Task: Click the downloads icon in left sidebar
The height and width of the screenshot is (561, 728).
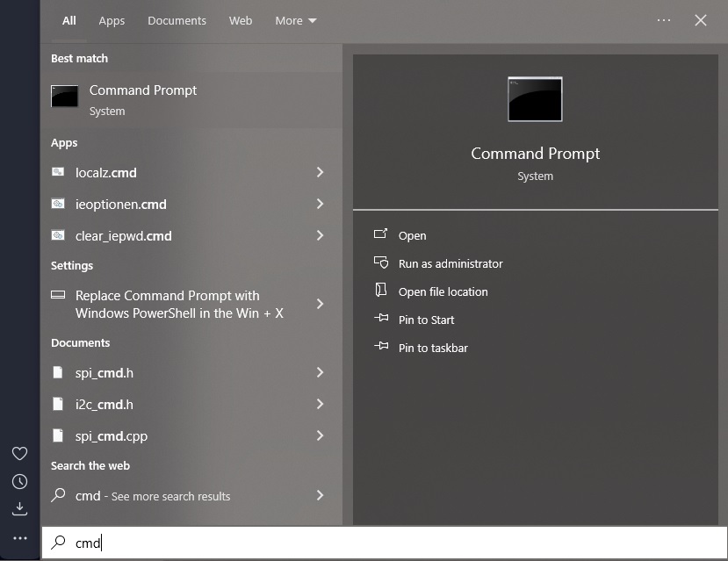Action: coord(19,509)
